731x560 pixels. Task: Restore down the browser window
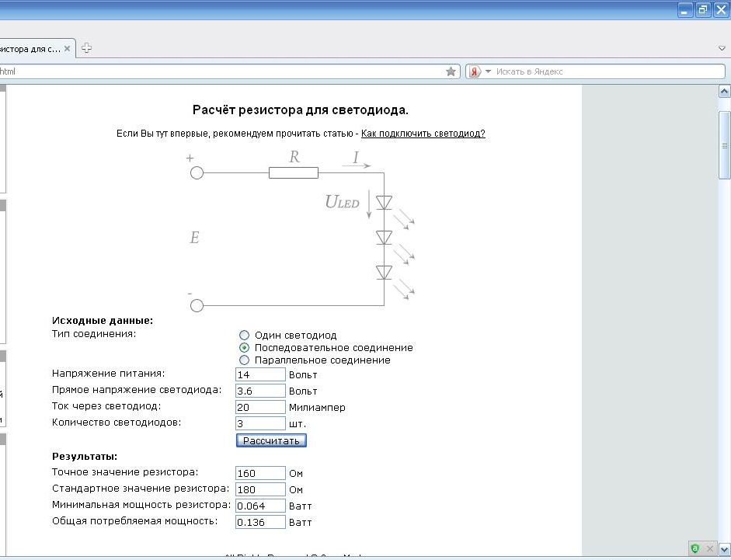coord(703,10)
